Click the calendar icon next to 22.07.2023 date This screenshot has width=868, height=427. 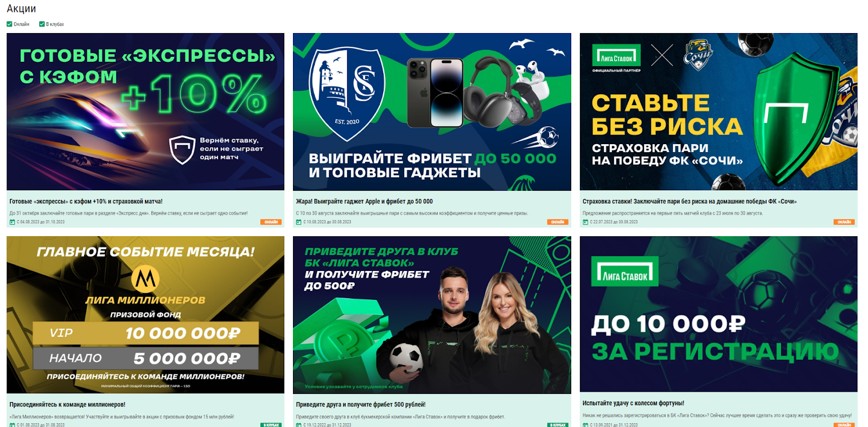point(585,222)
